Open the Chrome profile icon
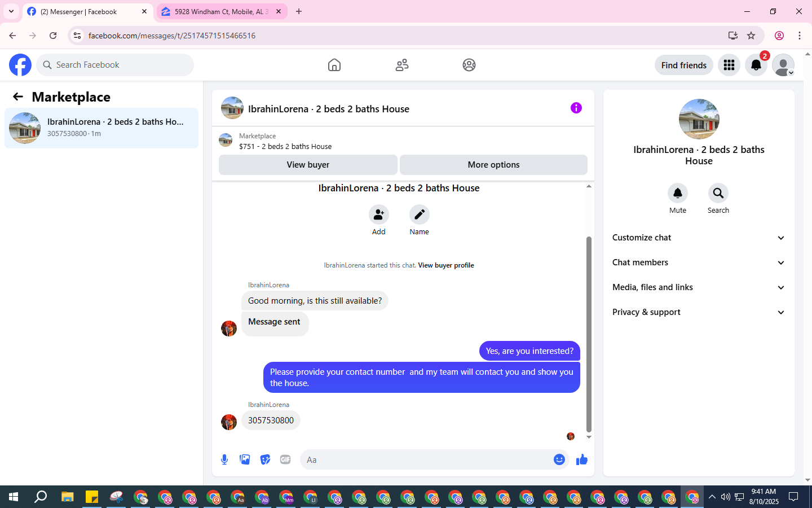812x508 pixels. coord(779,36)
